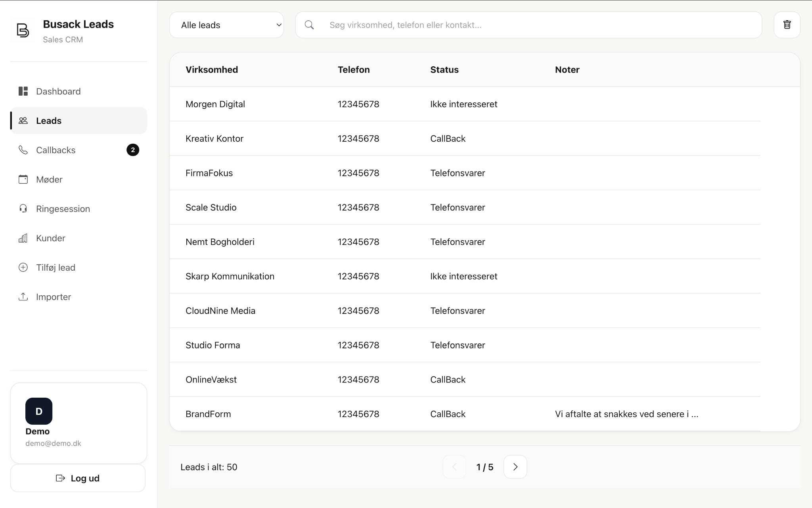Click BrandForm's CallBack status
The height and width of the screenshot is (508, 812).
[x=448, y=414]
